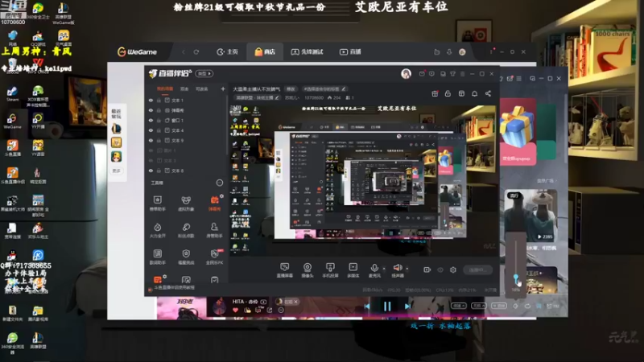The image size is (644, 362).
Task: Add a new scene with plus icon
Action: [223, 88]
